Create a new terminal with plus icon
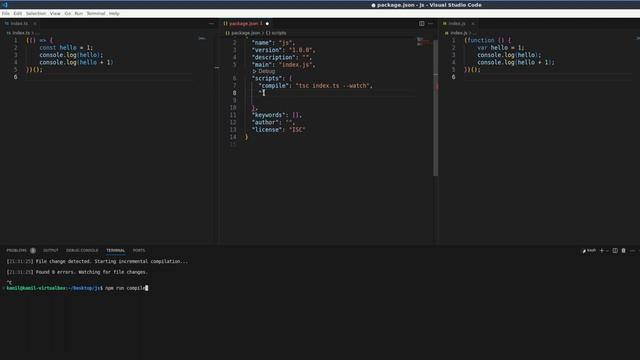 601,251
